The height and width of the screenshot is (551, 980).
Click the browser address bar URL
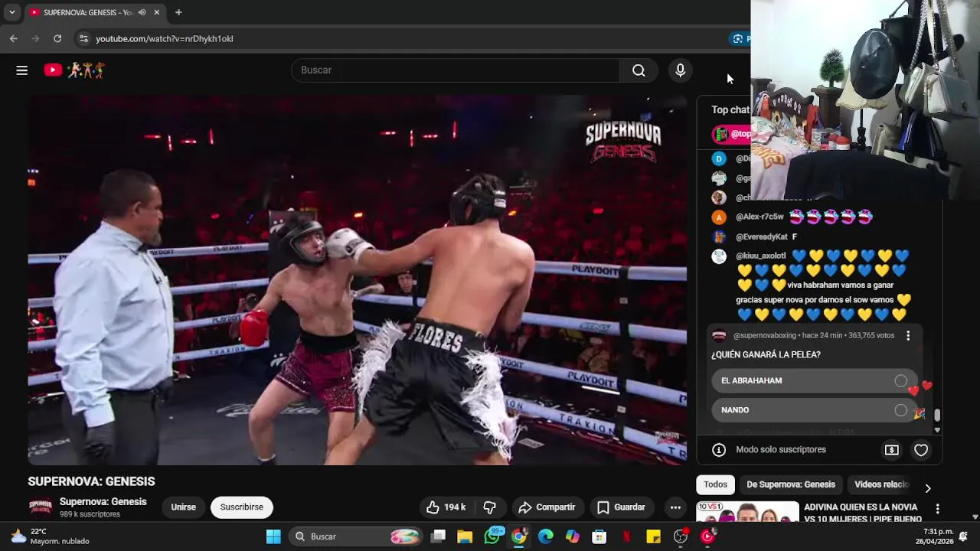click(x=164, y=38)
